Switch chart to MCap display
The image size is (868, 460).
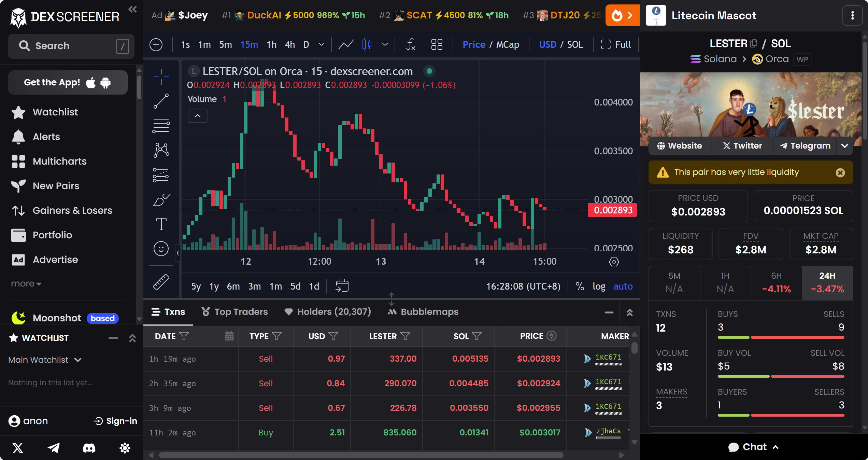(x=508, y=45)
